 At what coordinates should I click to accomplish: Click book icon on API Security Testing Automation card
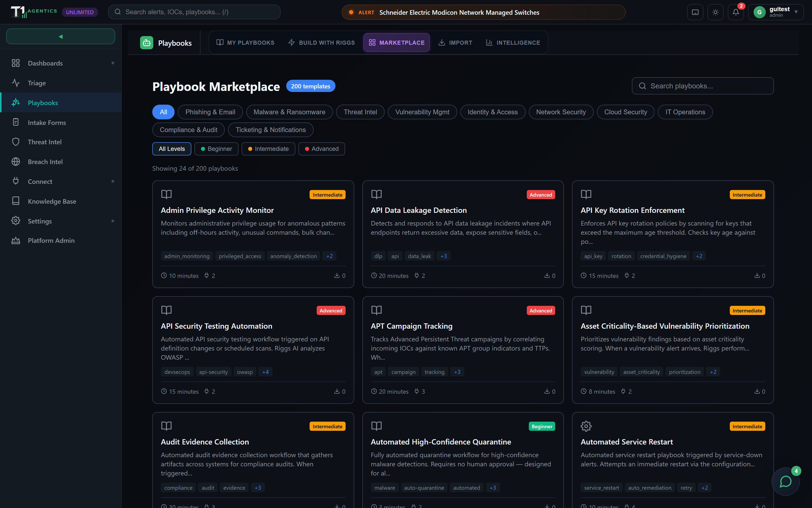[166, 310]
